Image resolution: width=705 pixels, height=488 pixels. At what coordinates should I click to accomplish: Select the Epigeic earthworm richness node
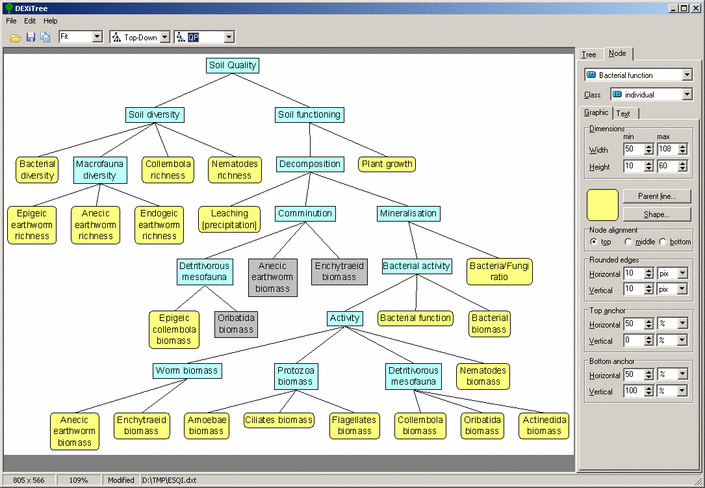(32, 225)
